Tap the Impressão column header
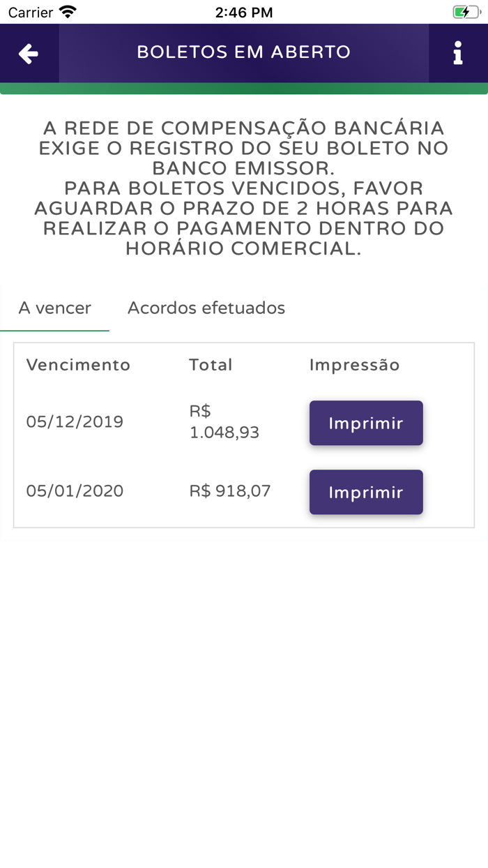Image resolution: width=488 pixels, height=868 pixels. coord(354,365)
